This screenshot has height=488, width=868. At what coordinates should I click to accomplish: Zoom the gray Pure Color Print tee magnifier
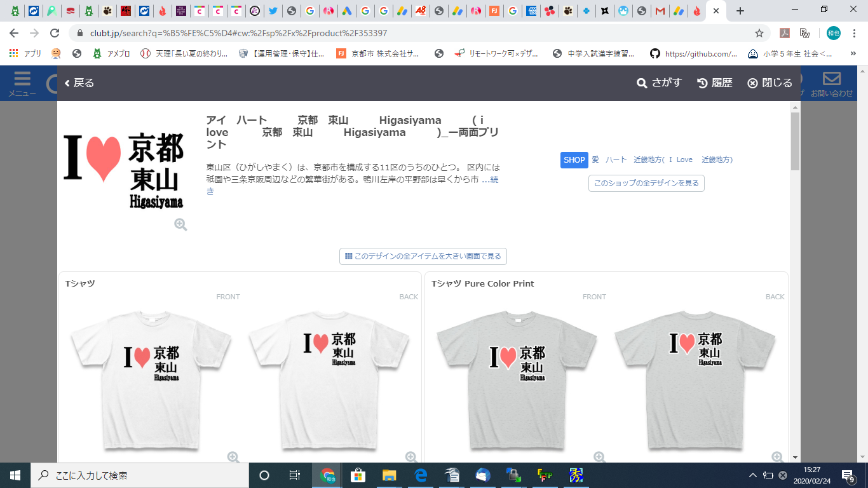click(x=598, y=456)
